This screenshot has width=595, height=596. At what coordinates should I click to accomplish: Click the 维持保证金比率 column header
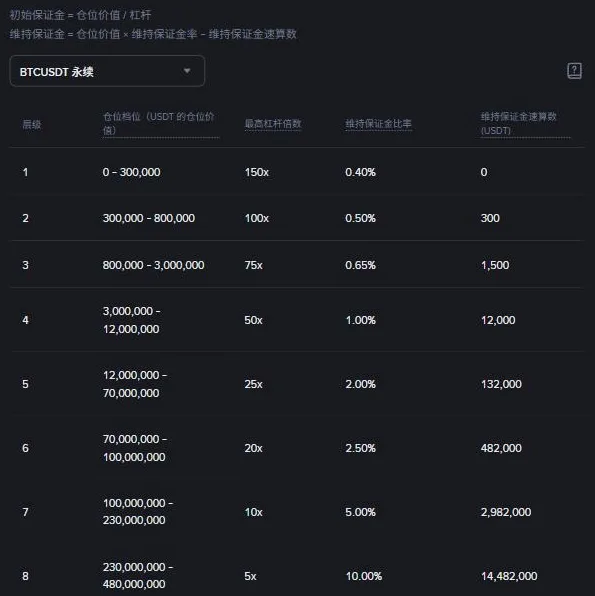point(378,124)
